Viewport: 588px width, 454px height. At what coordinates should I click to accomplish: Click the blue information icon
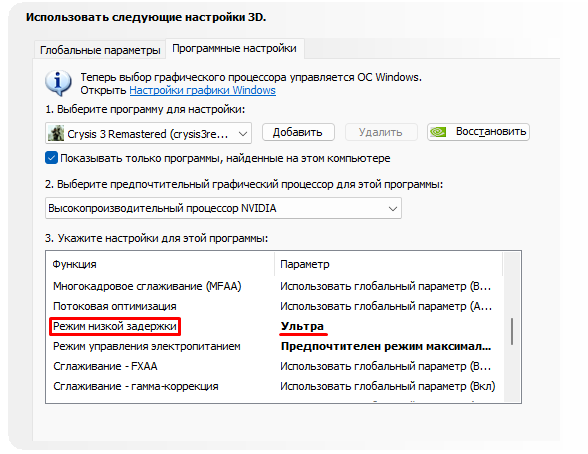pyautogui.click(x=58, y=83)
